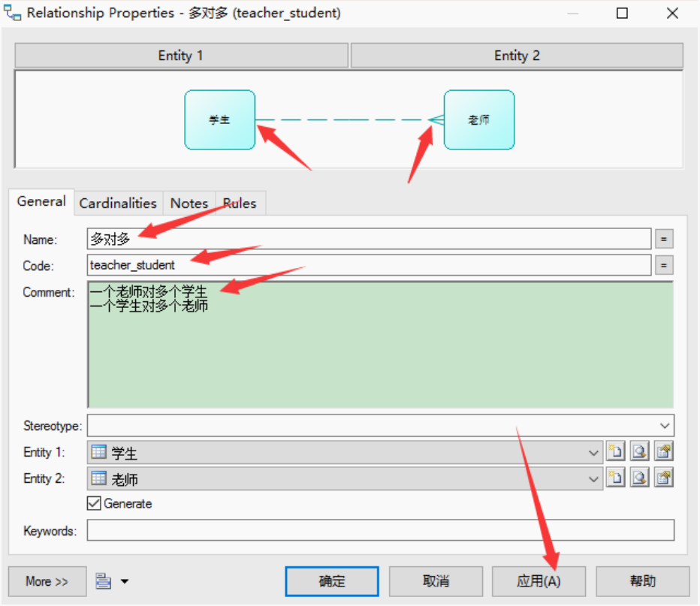The height and width of the screenshot is (606, 700).
Task: Toggle the Generate checkbox
Action: pyautogui.click(x=94, y=503)
